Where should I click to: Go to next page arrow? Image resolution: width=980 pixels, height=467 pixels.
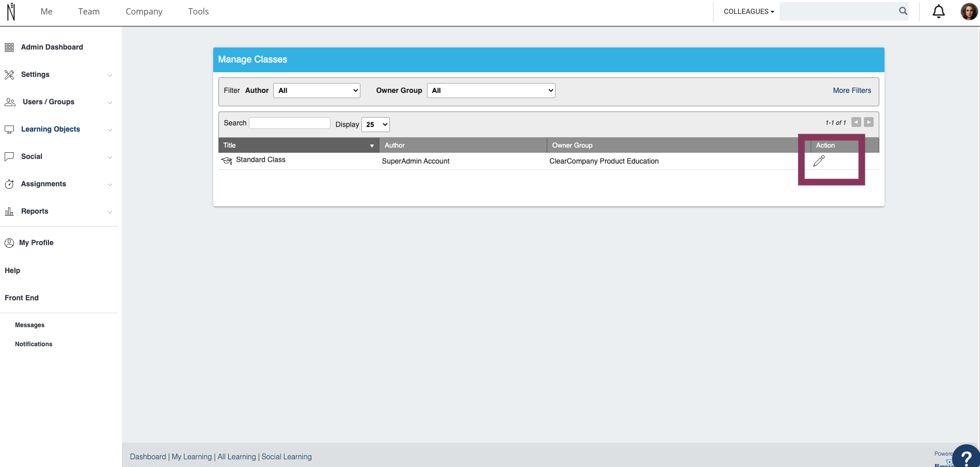869,122
